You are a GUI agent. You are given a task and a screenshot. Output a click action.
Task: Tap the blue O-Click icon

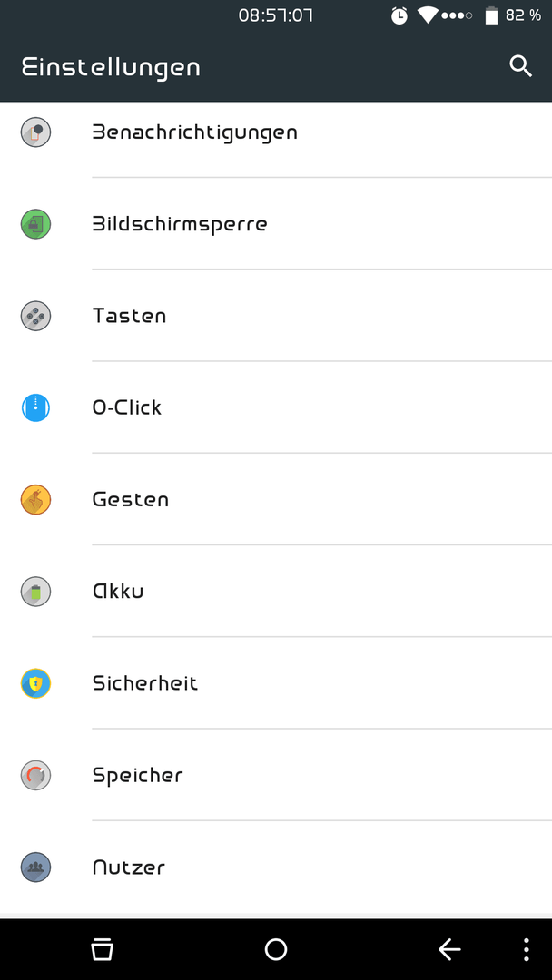pos(35,407)
